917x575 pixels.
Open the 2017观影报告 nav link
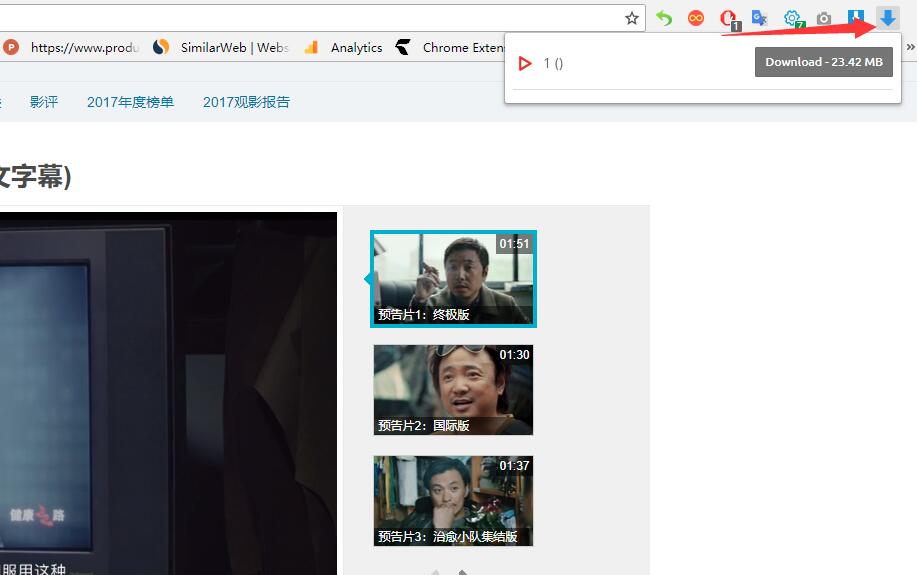click(x=246, y=102)
